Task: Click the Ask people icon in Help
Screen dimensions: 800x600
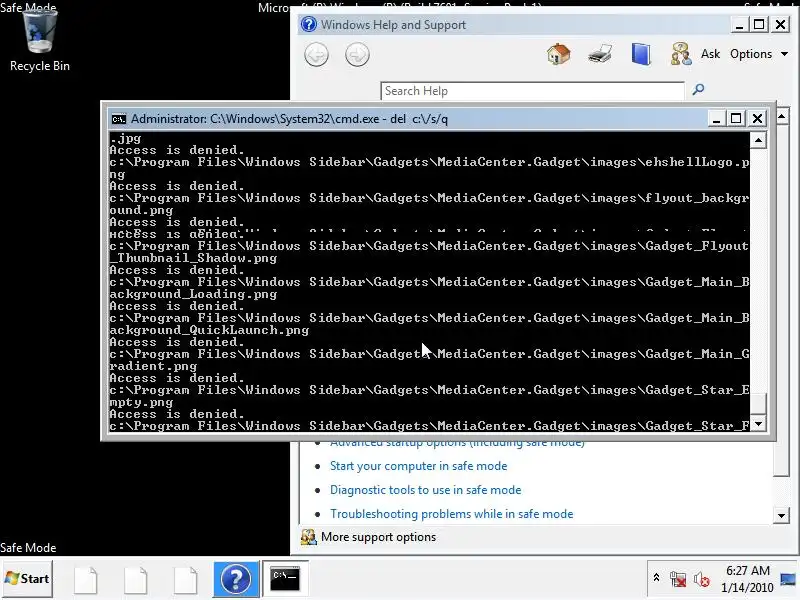Action: pos(681,54)
